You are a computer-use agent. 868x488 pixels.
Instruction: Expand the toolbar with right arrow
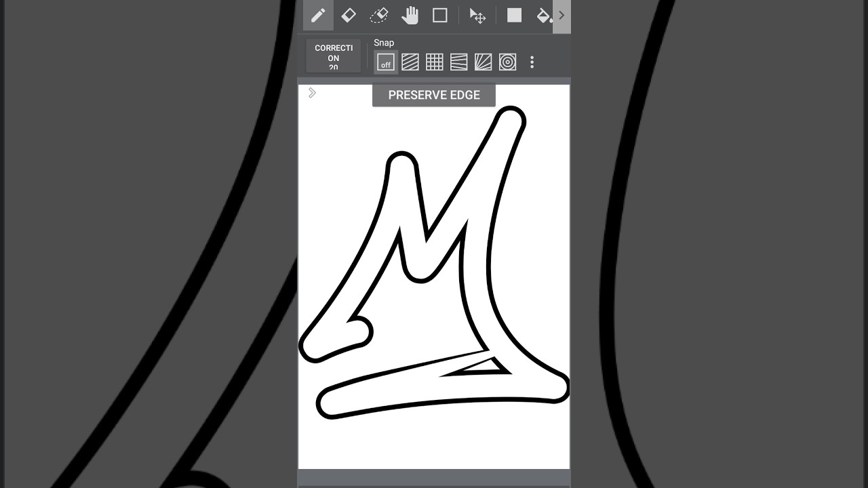(x=561, y=15)
